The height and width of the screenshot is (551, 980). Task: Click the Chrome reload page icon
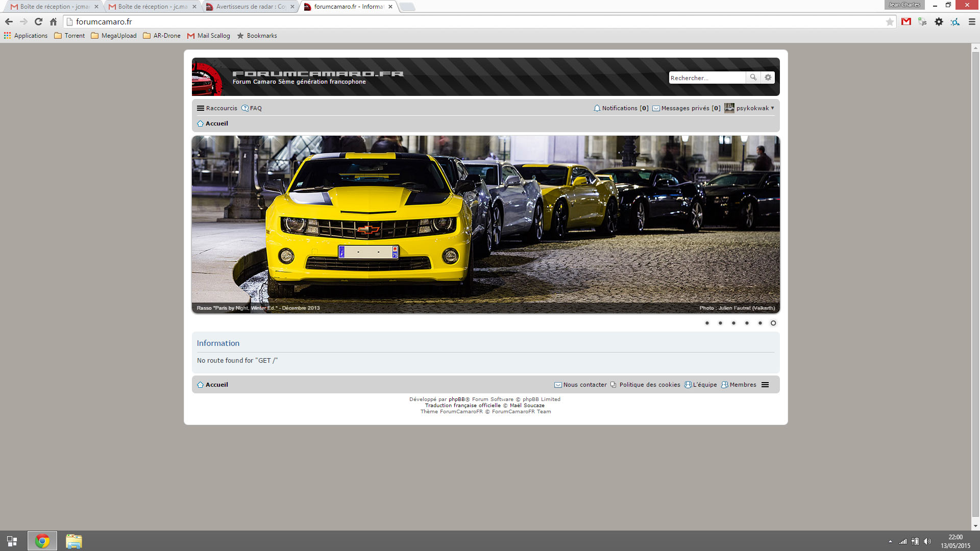point(38,22)
